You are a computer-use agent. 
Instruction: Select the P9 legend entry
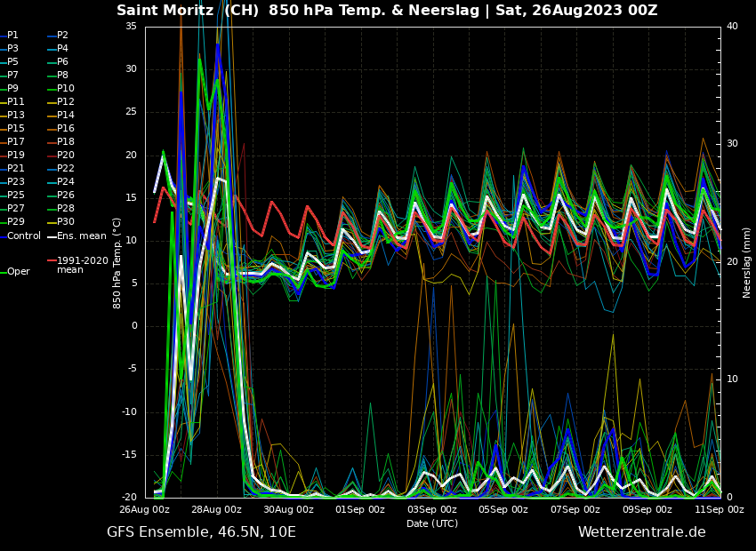12,89
